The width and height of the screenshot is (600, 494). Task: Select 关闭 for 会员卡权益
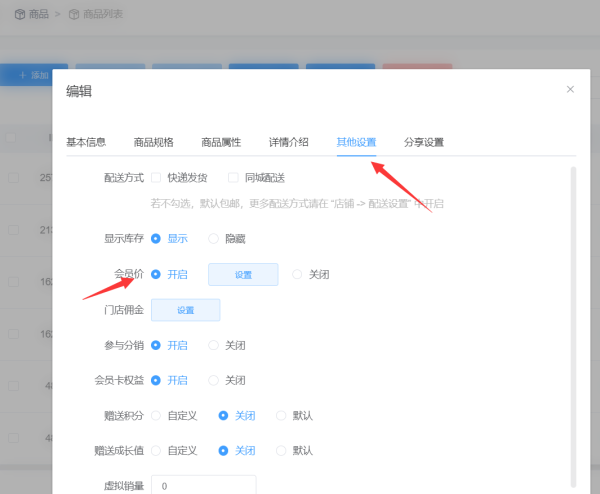214,380
